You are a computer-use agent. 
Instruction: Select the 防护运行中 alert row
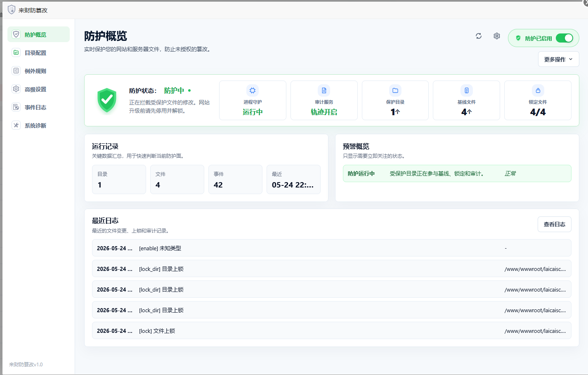click(x=457, y=173)
